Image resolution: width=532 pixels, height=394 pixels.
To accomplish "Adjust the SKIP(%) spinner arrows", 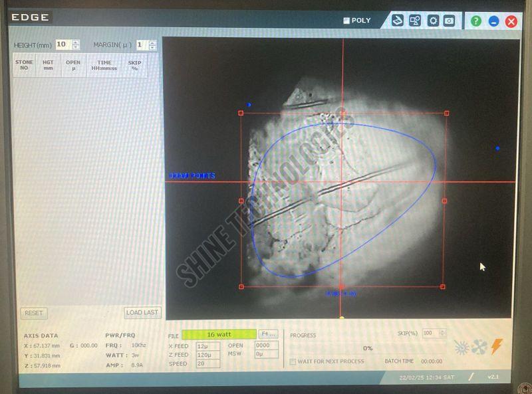I will point(443,333).
